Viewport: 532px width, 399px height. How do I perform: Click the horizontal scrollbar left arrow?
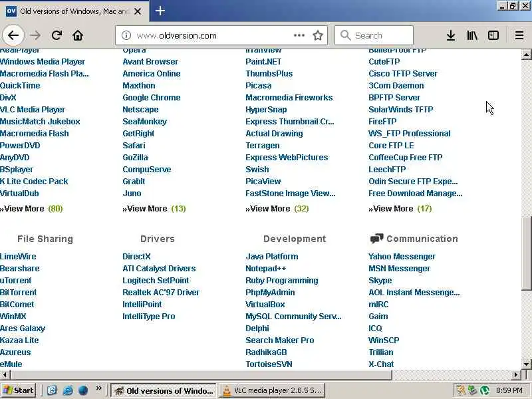[x=5, y=374]
